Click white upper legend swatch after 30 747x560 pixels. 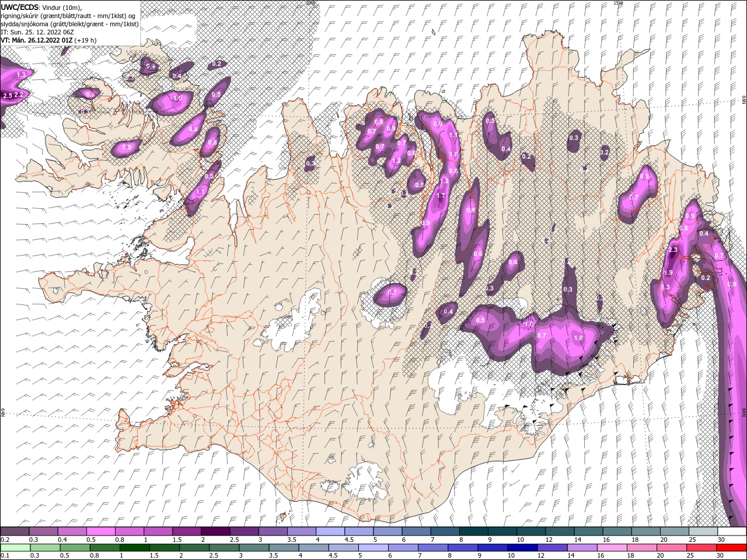pos(732,531)
